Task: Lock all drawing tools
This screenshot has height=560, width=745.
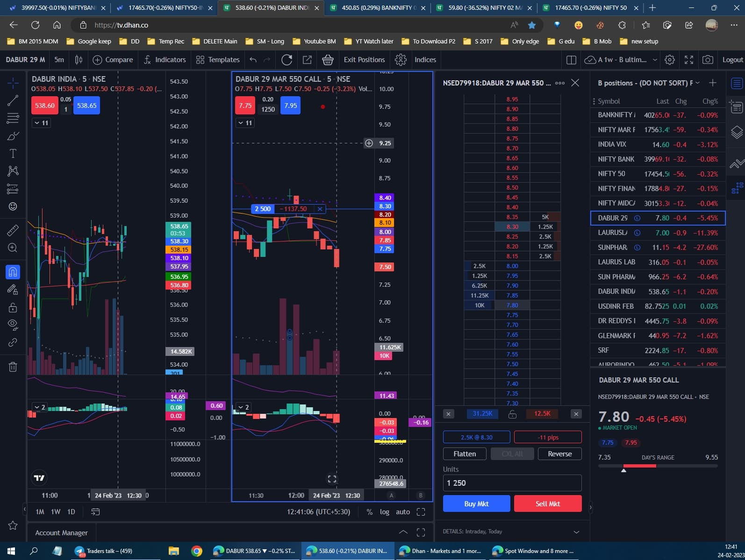Action: tap(13, 307)
